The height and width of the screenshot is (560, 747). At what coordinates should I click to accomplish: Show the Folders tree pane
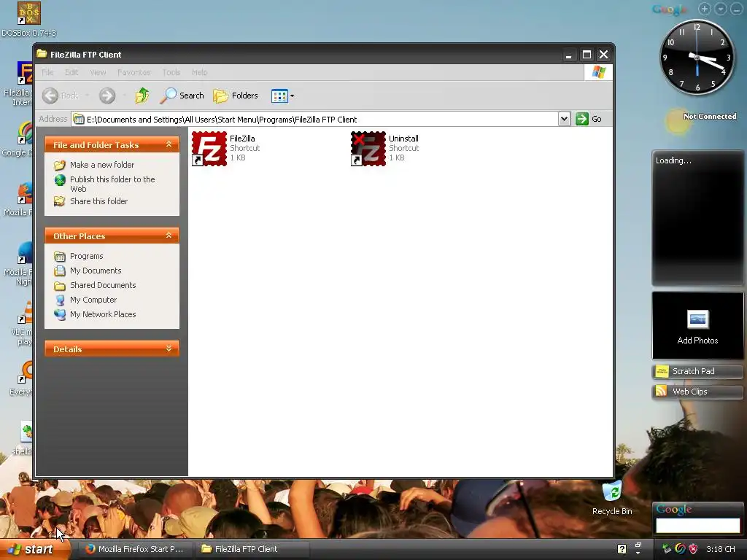click(x=236, y=96)
